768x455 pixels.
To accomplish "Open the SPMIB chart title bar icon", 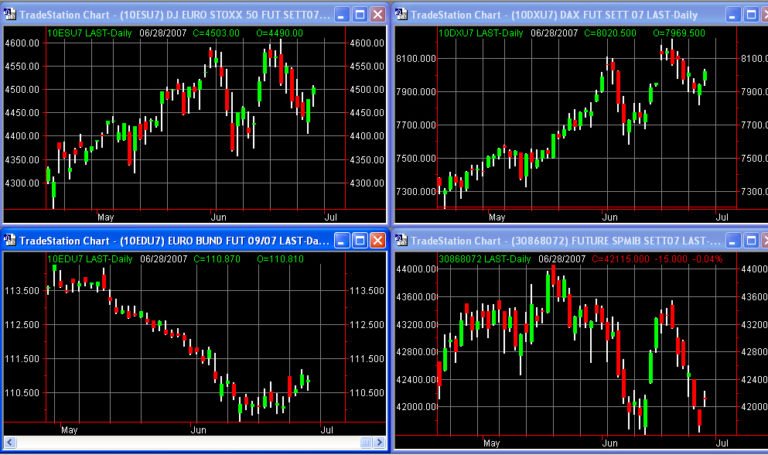I will click(402, 240).
